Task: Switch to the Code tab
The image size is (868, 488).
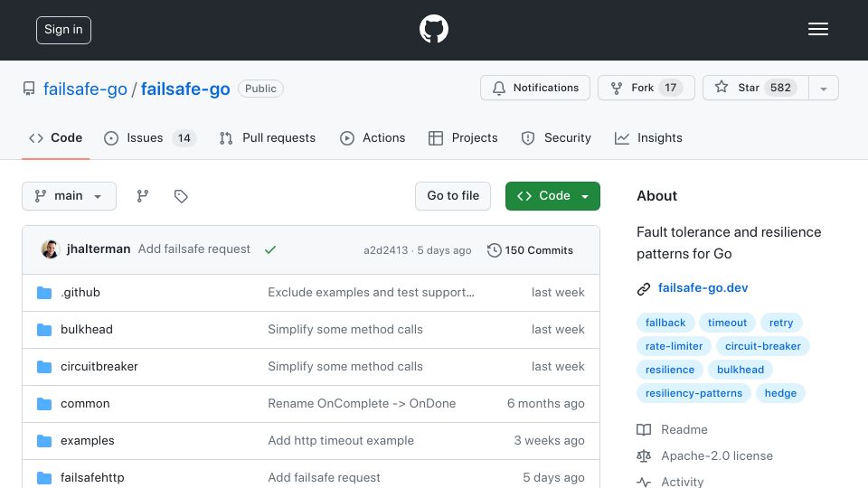Action: (x=55, y=137)
